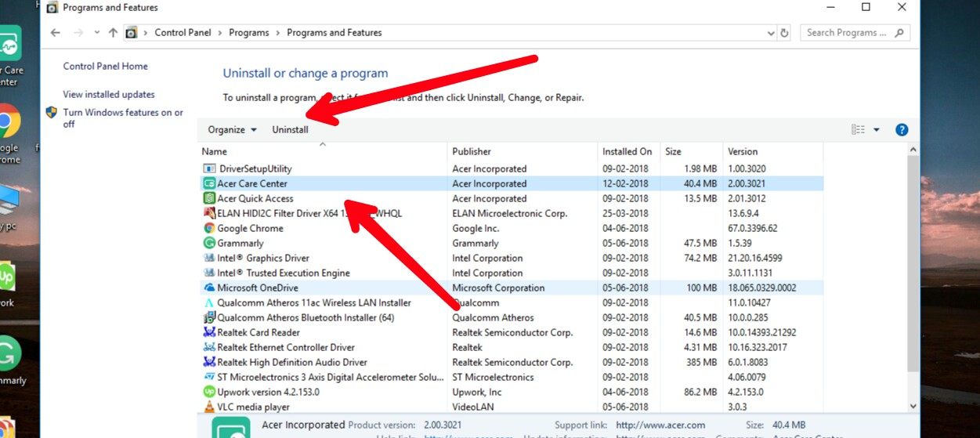Click the Refresh icon beside the address bar
The width and height of the screenshot is (980, 438).
pos(785,33)
